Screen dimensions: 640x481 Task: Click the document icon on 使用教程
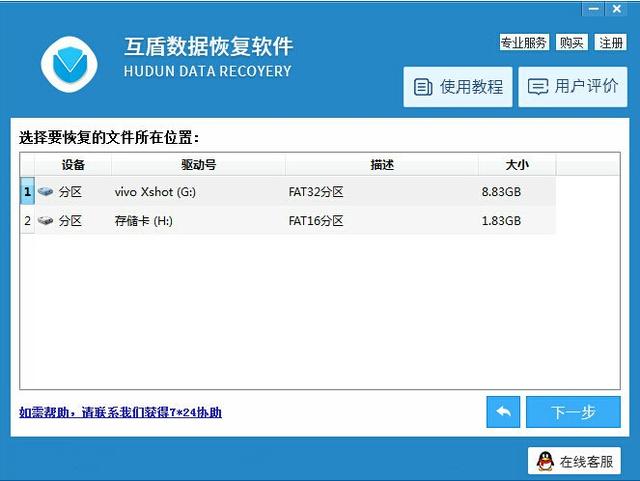point(423,87)
